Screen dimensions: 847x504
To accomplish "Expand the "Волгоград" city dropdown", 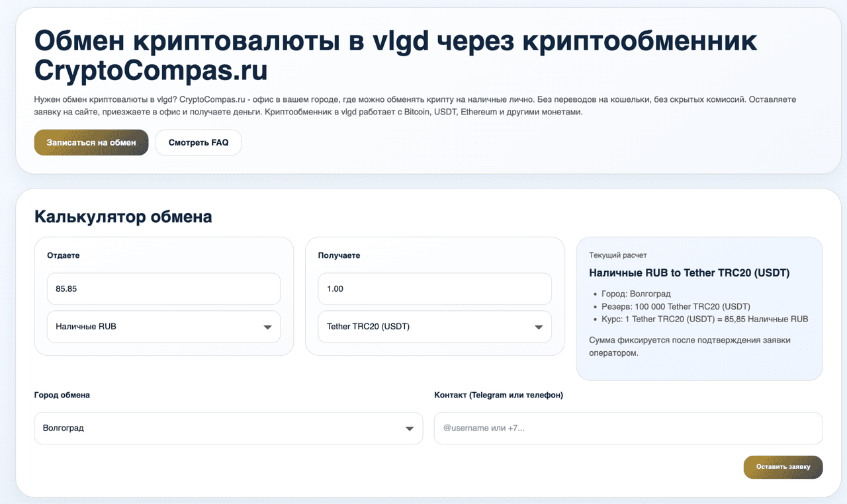I will 228,429.
